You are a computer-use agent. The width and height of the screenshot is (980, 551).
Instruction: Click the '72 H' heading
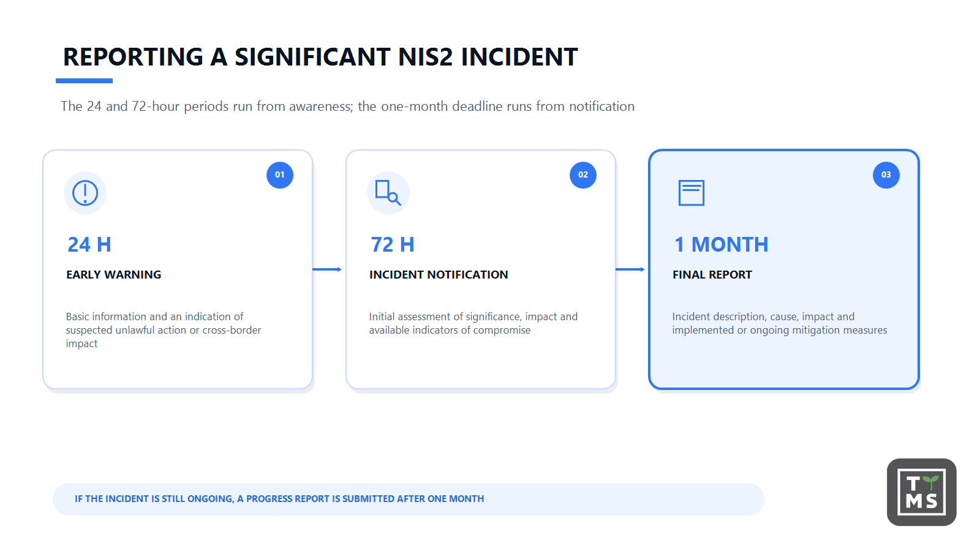pos(393,245)
